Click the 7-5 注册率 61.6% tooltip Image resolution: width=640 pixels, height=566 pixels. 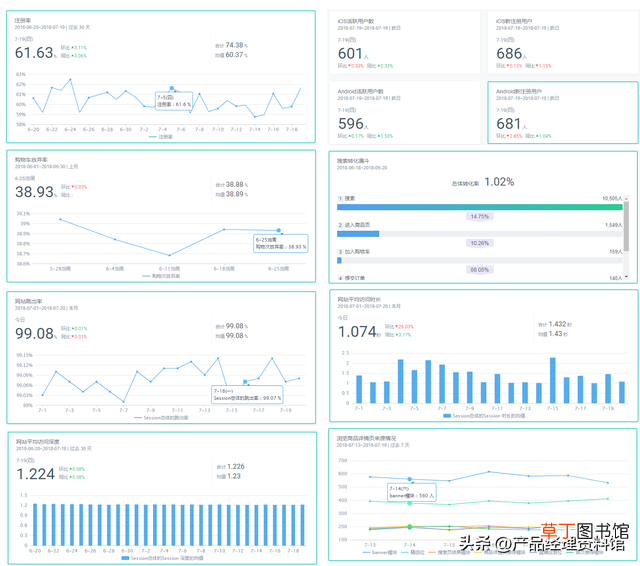pos(174,101)
